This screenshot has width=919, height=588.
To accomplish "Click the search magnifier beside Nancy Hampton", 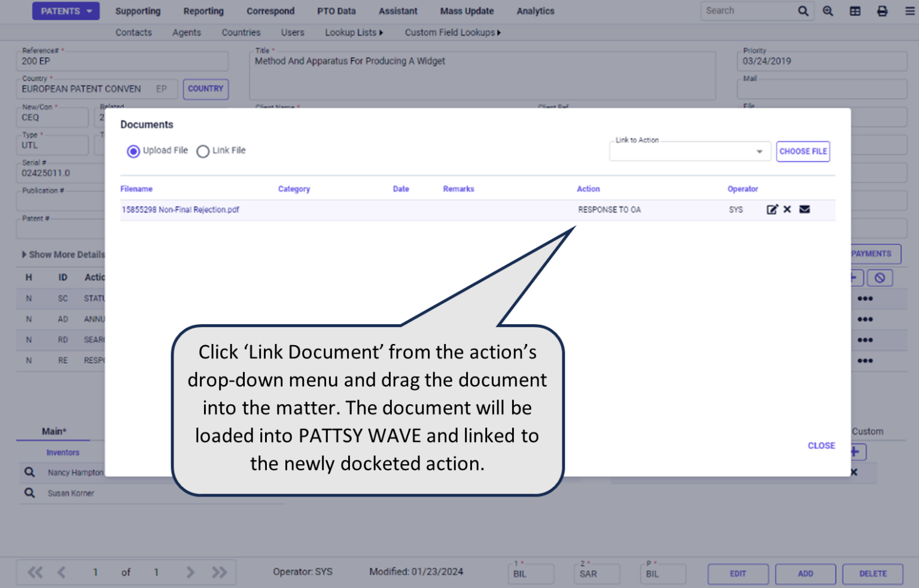I will (29, 472).
